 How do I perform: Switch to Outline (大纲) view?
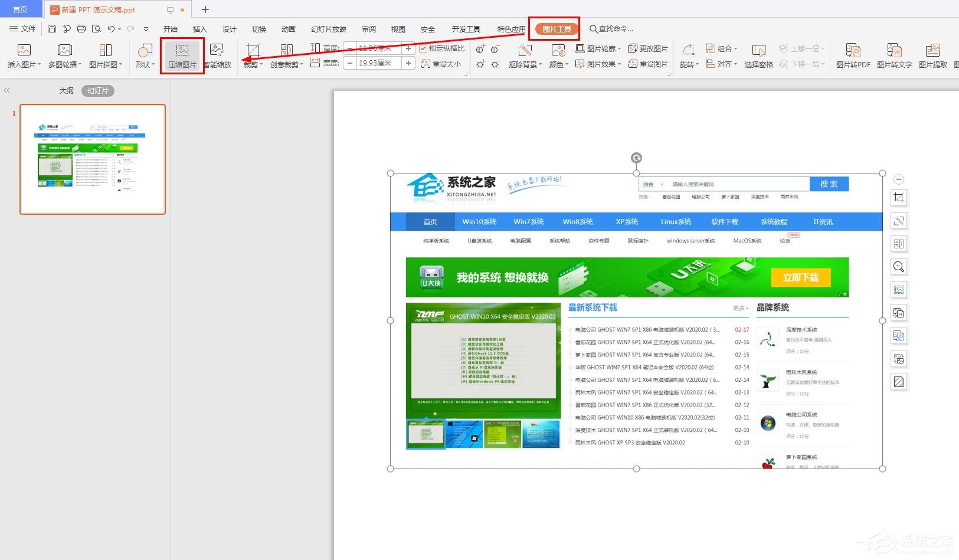point(67,90)
